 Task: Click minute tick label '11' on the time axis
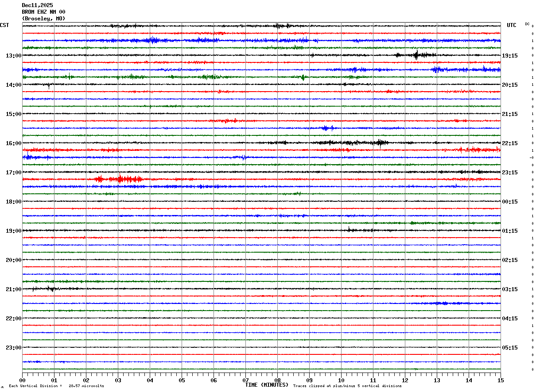(373, 380)
